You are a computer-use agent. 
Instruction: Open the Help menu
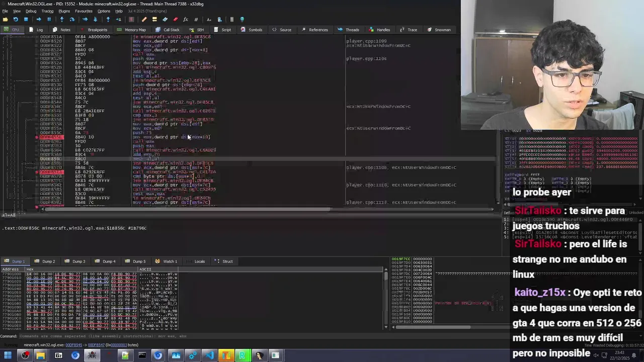pos(119,11)
